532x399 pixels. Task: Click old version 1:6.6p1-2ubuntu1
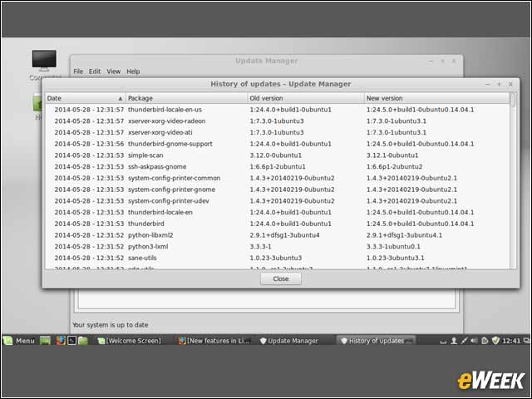coord(278,166)
